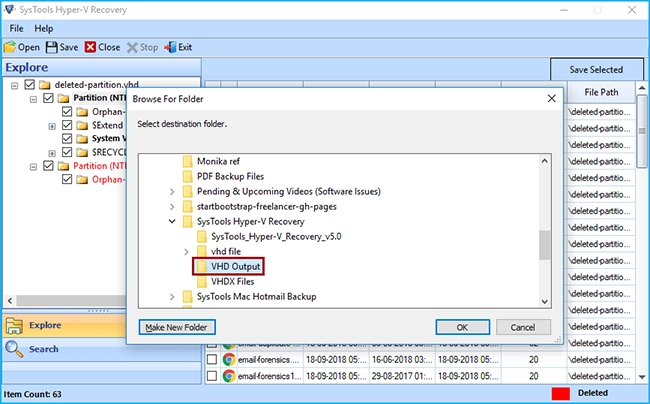Expand the $Extend tree node
The height and width of the screenshot is (404, 650).
tap(52, 126)
